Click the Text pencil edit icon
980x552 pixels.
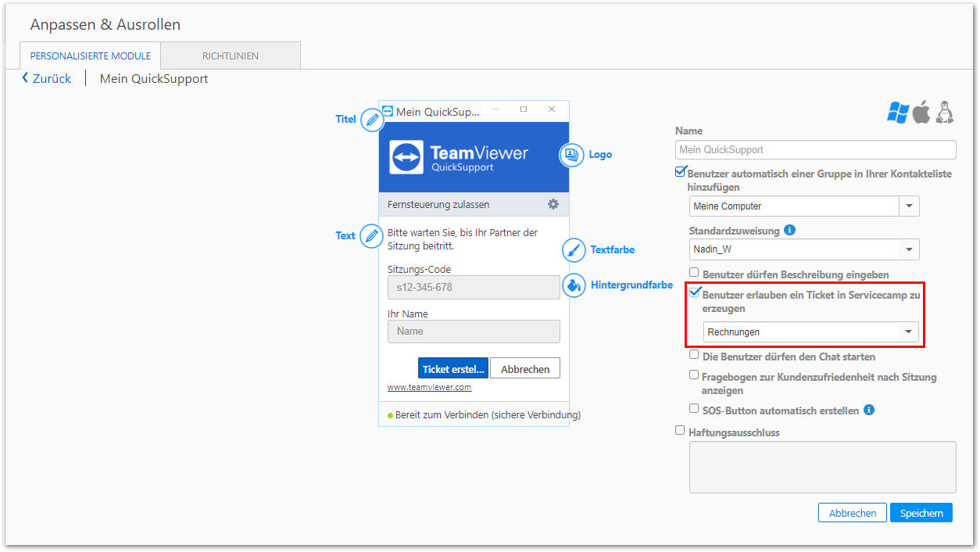point(371,235)
